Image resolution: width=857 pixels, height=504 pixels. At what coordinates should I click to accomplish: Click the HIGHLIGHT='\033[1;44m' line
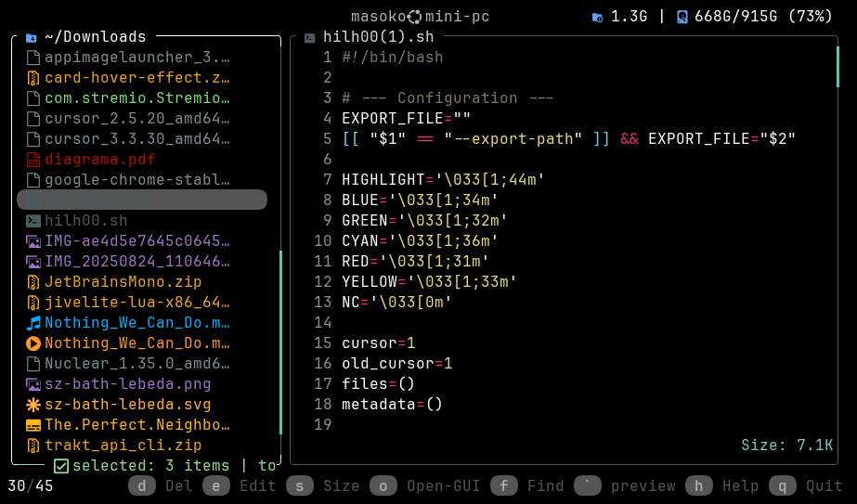coord(443,180)
